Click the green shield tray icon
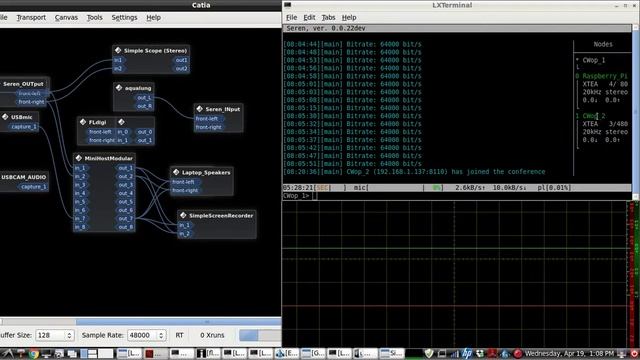 click(x=429, y=353)
